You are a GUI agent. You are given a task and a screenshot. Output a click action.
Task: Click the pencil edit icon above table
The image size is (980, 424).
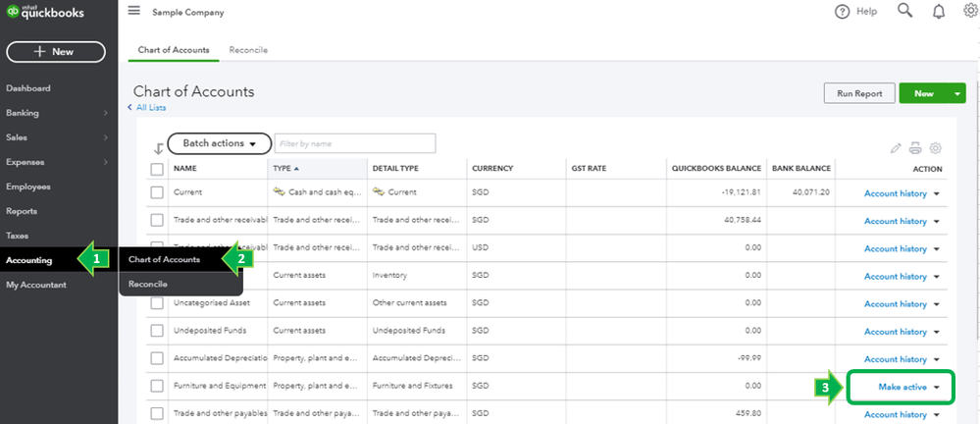895,148
